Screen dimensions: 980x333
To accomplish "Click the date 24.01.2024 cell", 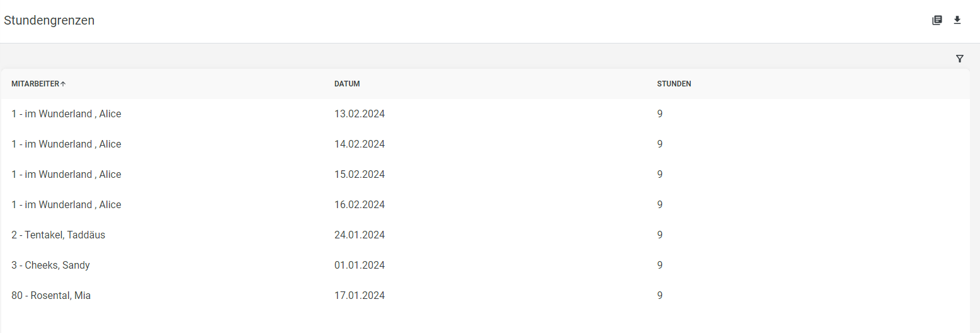I will (360, 235).
